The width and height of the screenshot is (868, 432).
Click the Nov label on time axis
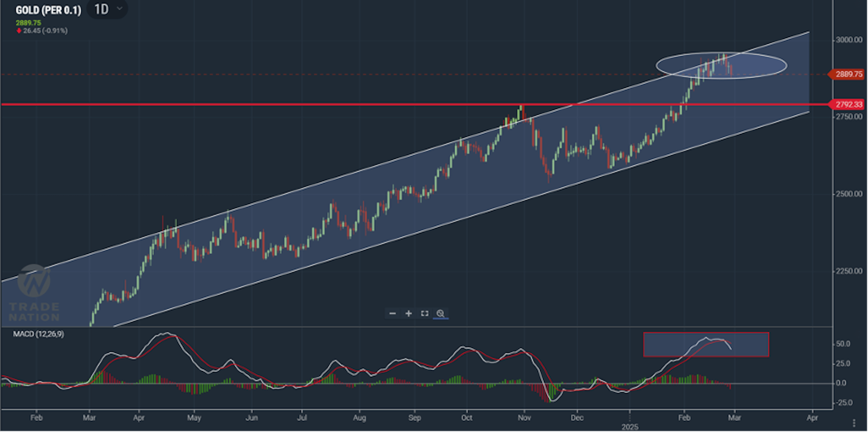[524, 418]
